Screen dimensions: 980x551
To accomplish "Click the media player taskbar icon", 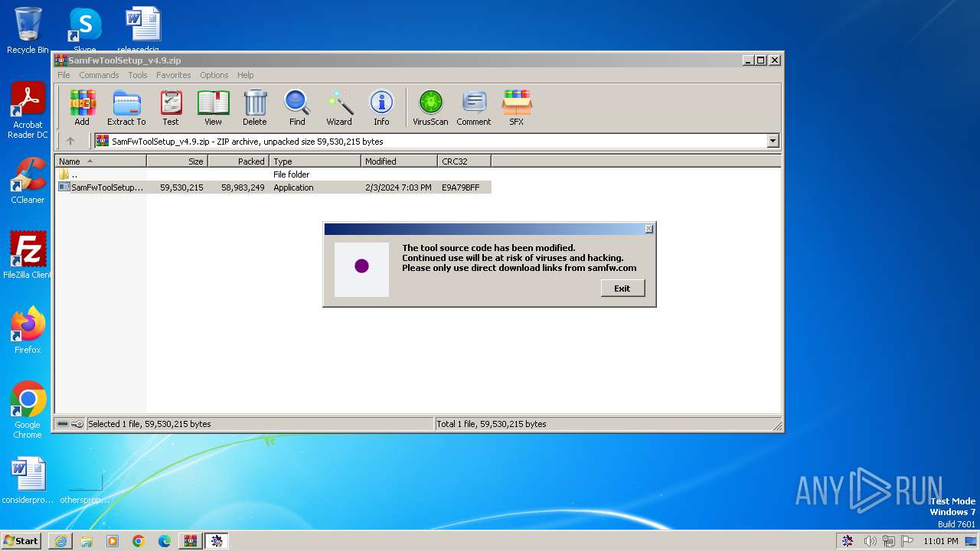I will point(113,541).
